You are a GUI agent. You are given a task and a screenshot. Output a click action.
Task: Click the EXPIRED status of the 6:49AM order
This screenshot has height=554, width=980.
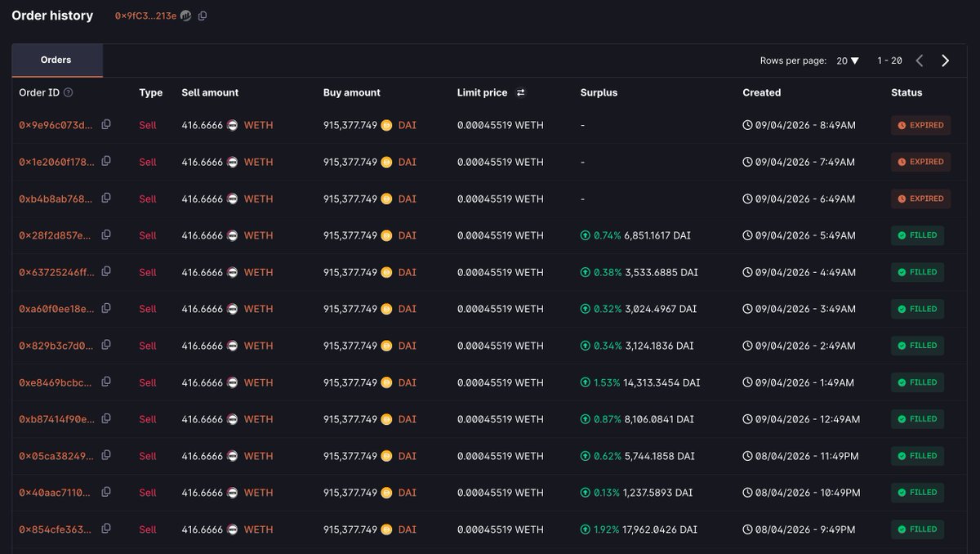coord(920,199)
